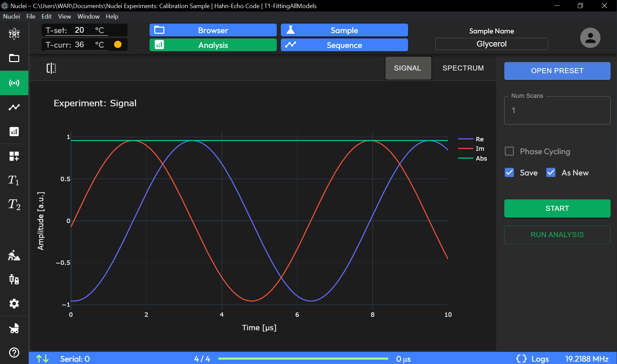Click the Num Scans input field
This screenshot has width=617, height=364.
pos(557,110)
